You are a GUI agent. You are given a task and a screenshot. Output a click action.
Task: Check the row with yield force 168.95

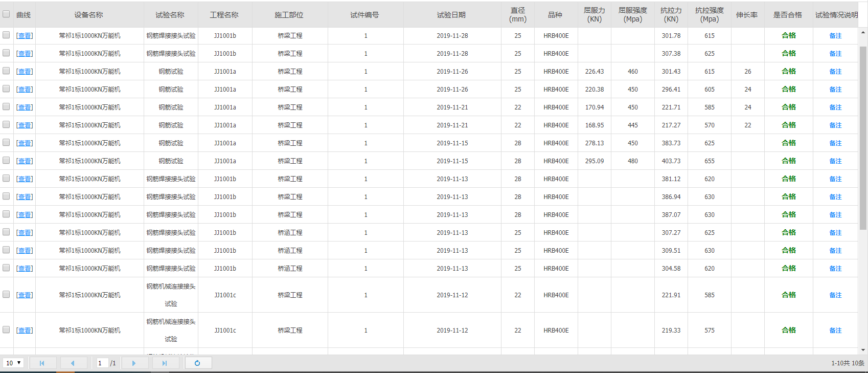click(6, 125)
